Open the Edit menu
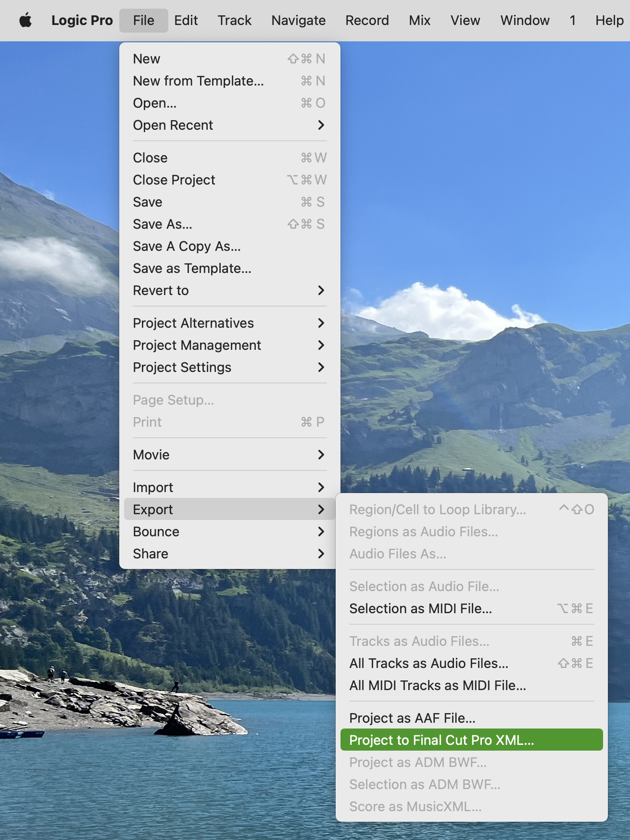Image resolution: width=630 pixels, height=840 pixels. point(186,20)
